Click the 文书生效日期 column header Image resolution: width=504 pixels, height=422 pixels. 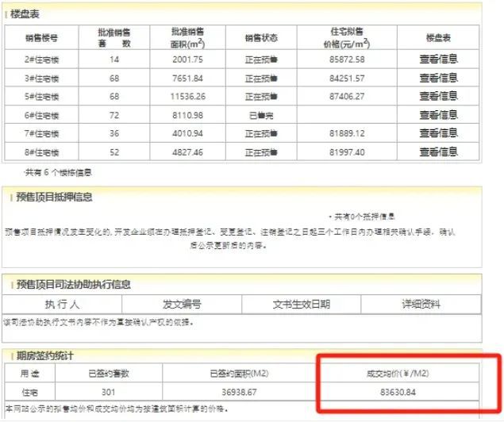[x=302, y=304]
